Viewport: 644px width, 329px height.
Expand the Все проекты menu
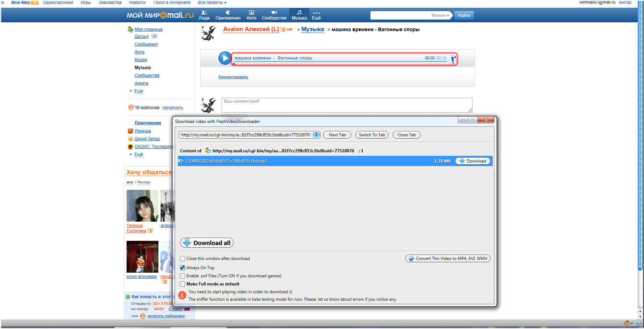(212, 2)
